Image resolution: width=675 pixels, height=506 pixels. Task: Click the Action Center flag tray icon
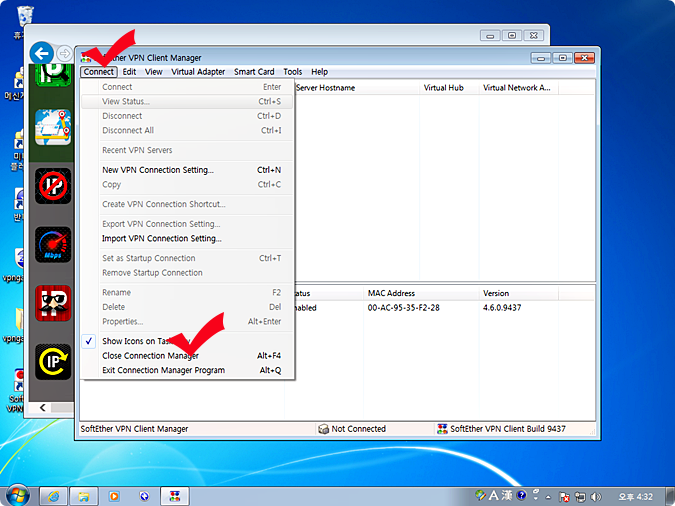pyautogui.click(x=564, y=497)
